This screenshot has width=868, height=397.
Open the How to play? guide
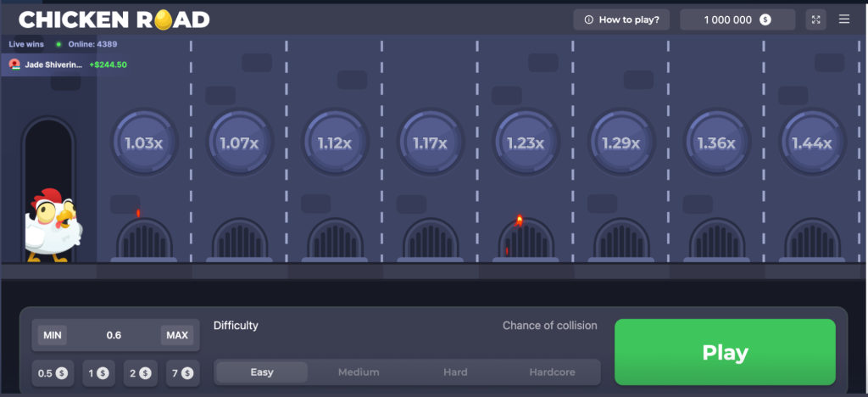point(622,20)
